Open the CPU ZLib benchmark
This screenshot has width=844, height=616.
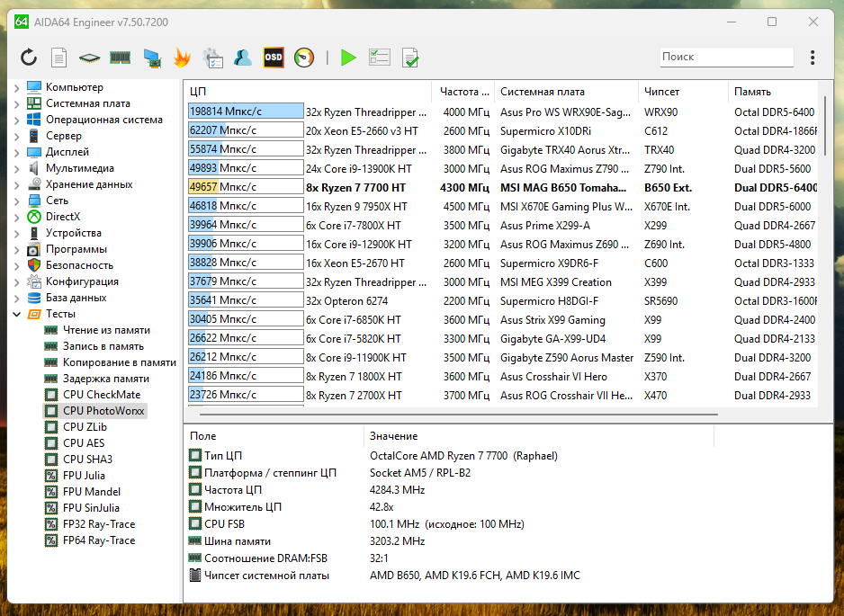(85, 426)
